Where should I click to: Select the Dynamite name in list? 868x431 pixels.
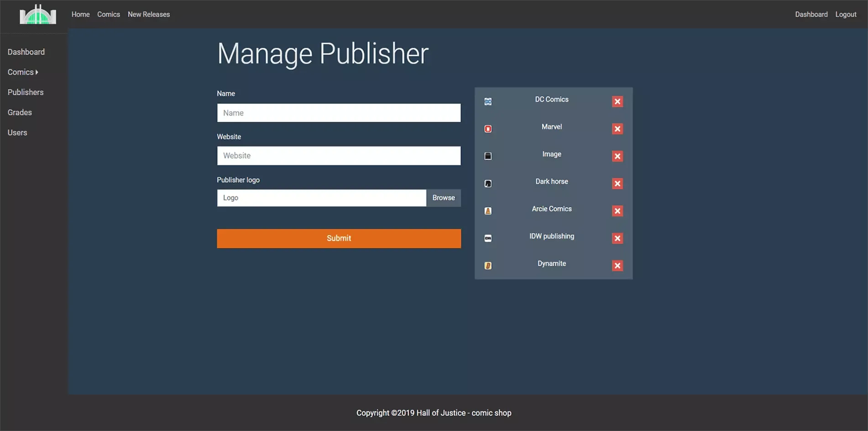[552, 263]
